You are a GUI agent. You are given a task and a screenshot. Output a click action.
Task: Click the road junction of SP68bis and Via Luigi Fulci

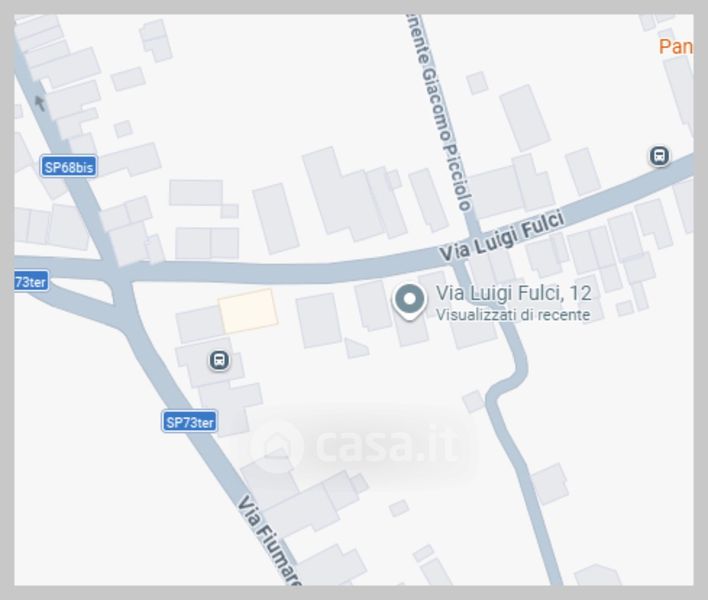point(118,274)
